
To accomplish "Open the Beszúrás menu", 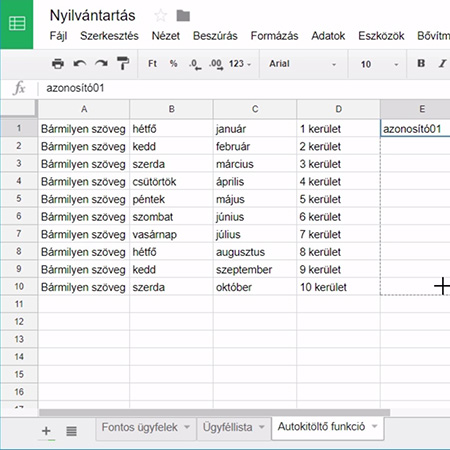I will tap(215, 36).
